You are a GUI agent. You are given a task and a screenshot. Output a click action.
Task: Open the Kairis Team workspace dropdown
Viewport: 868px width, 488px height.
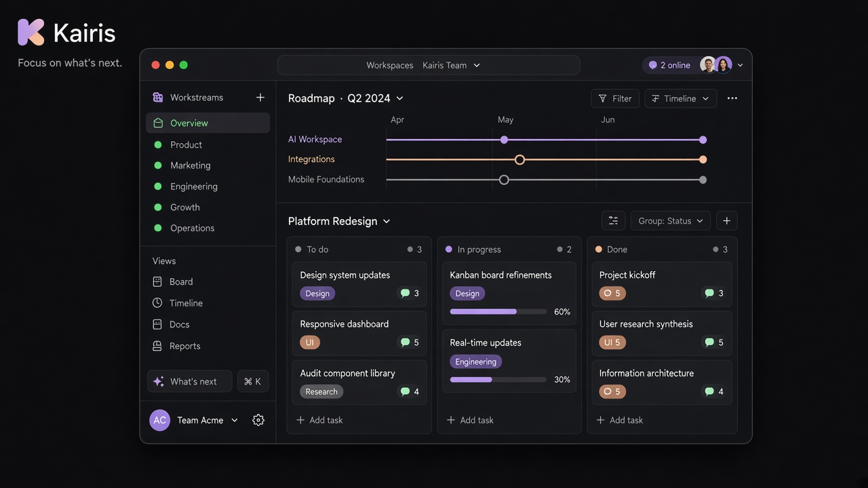pos(451,65)
